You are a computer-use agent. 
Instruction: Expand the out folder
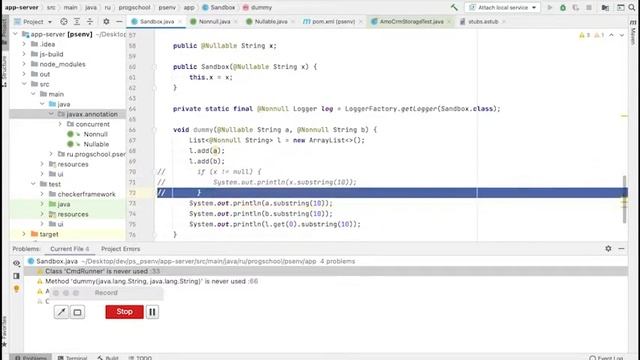pos(24,74)
